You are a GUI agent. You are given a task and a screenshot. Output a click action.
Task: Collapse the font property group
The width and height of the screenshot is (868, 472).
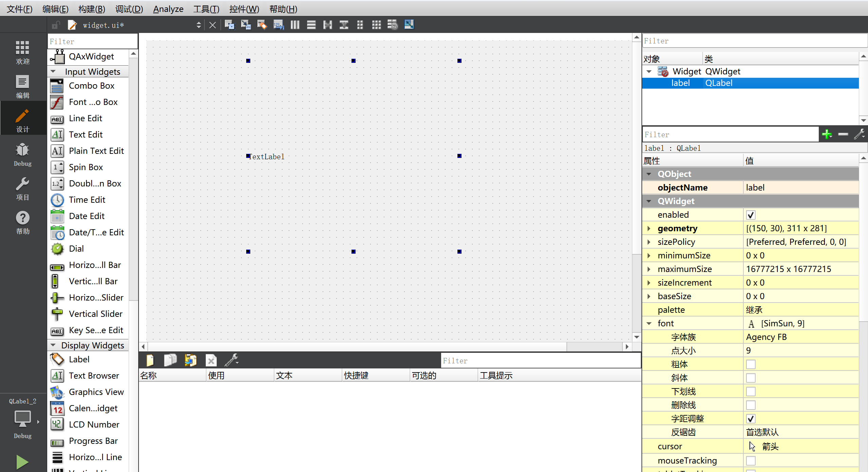(x=649, y=324)
